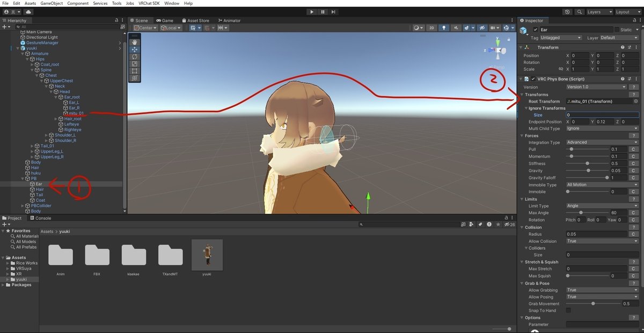644x333 pixels.
Task: Open the Undo History icon
Action: 568,12
